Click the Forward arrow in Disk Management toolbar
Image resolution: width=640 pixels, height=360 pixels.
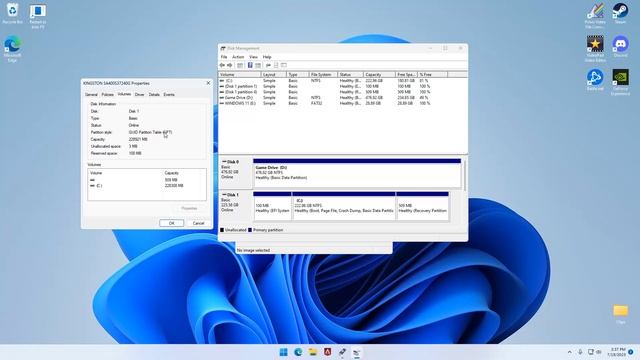(230, 65)
